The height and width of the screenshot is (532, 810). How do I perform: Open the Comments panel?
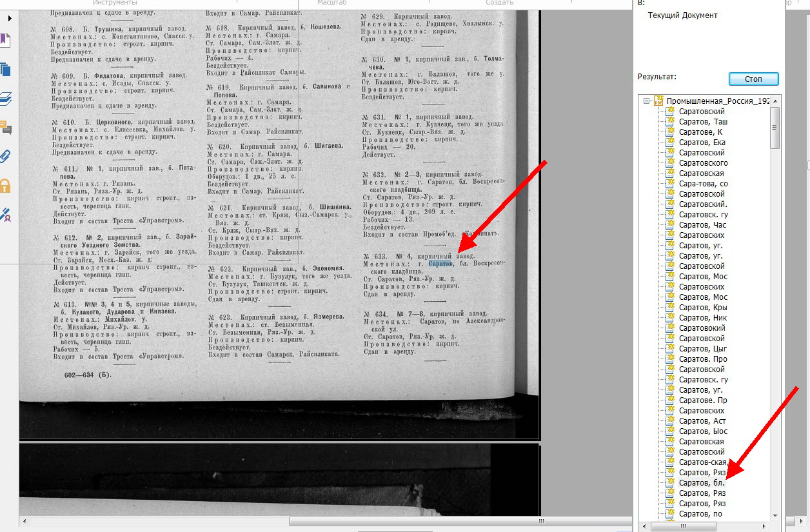6,127
